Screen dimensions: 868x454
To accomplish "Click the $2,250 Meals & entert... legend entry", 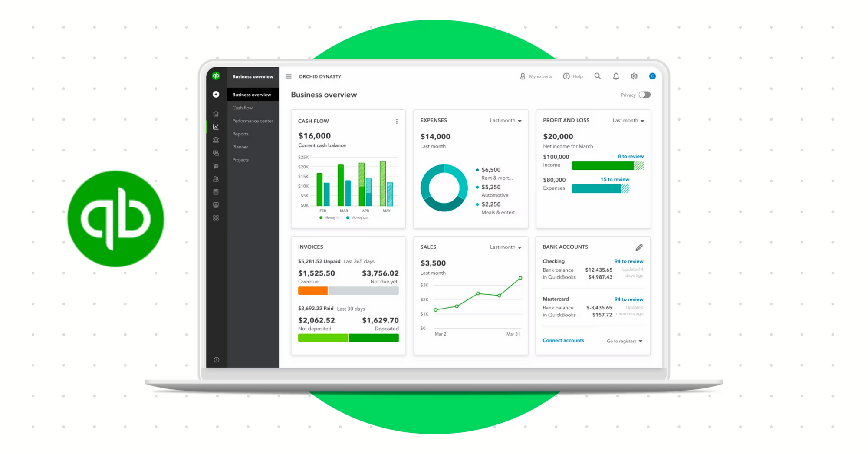I will (x=497, y=208).
